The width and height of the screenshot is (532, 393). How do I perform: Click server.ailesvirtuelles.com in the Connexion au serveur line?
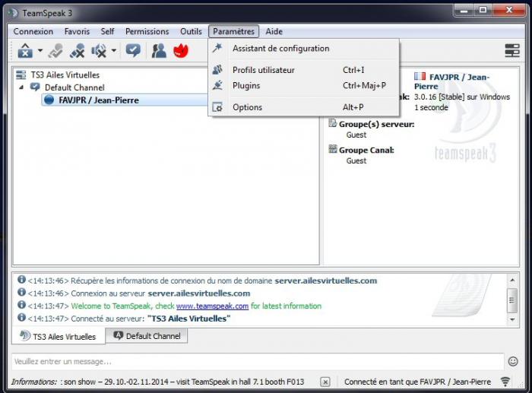click(199, 293)
